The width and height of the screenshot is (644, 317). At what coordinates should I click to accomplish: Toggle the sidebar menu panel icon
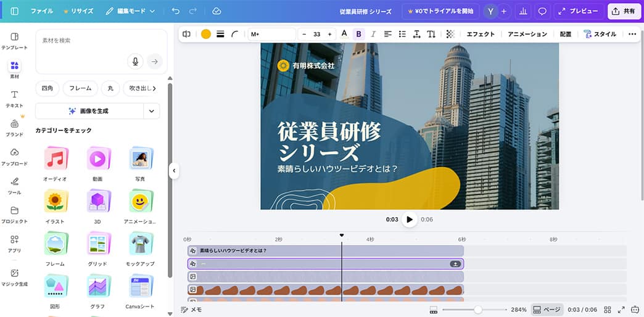pyautogui.click(x=15, y=11)
